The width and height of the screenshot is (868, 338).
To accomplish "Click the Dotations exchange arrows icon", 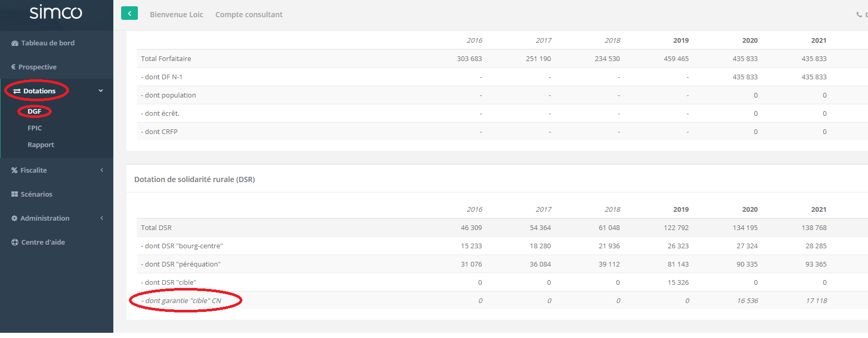I will 17,91.
